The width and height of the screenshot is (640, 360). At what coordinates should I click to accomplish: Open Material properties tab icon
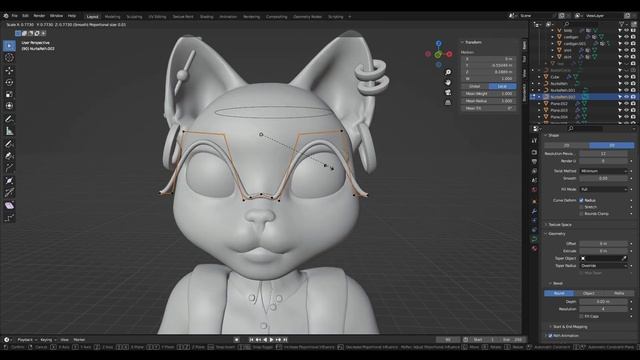pyautogui.click(x=534, y=248)
